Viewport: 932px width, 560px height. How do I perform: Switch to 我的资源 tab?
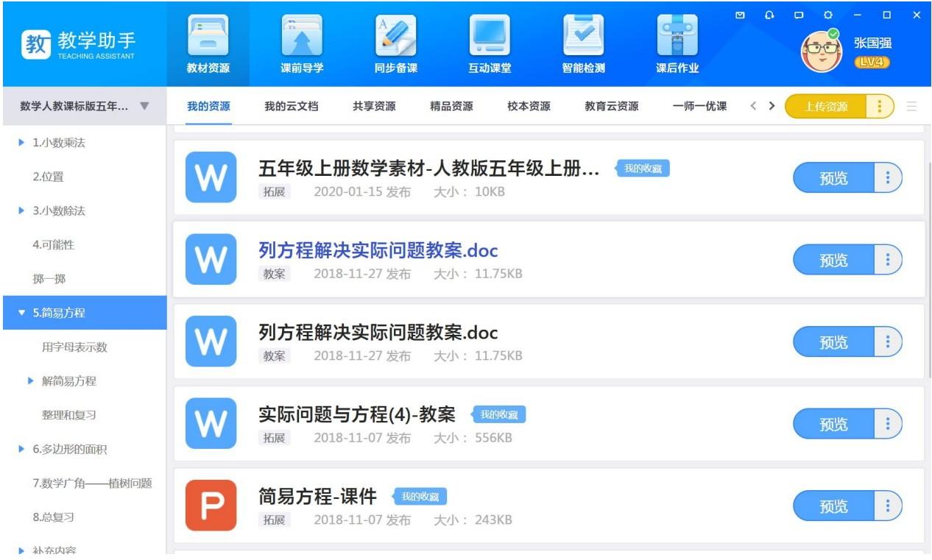click(x=208, y=107)
